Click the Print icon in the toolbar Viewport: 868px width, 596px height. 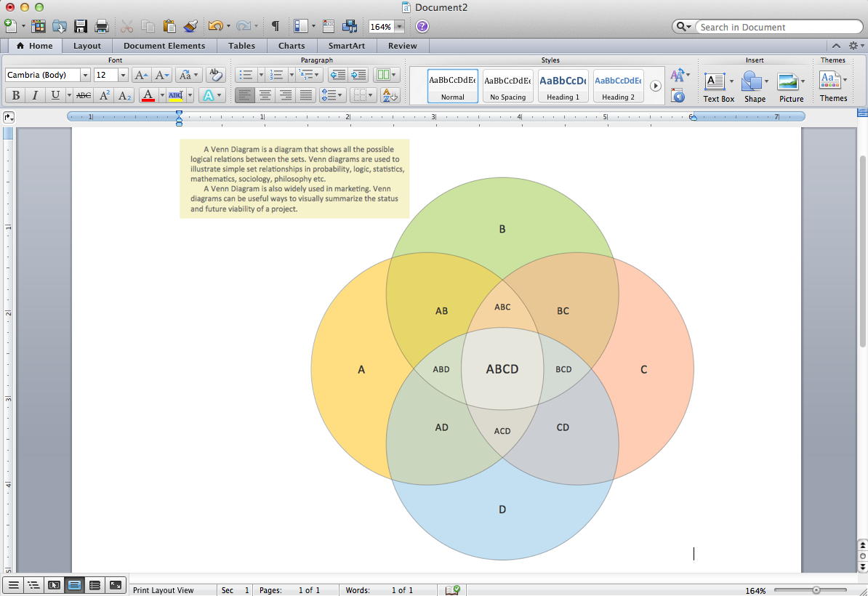[101, 25]
